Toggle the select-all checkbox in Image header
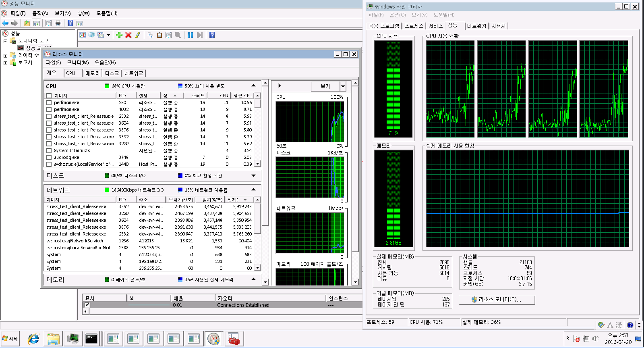644x348 pixels. [49, 96]
